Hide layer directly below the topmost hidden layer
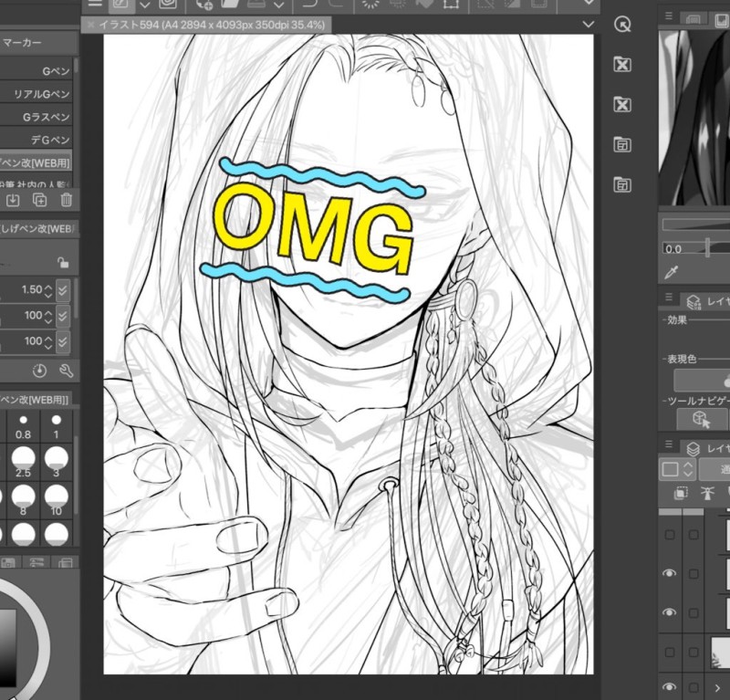 (x=670, y=573)
